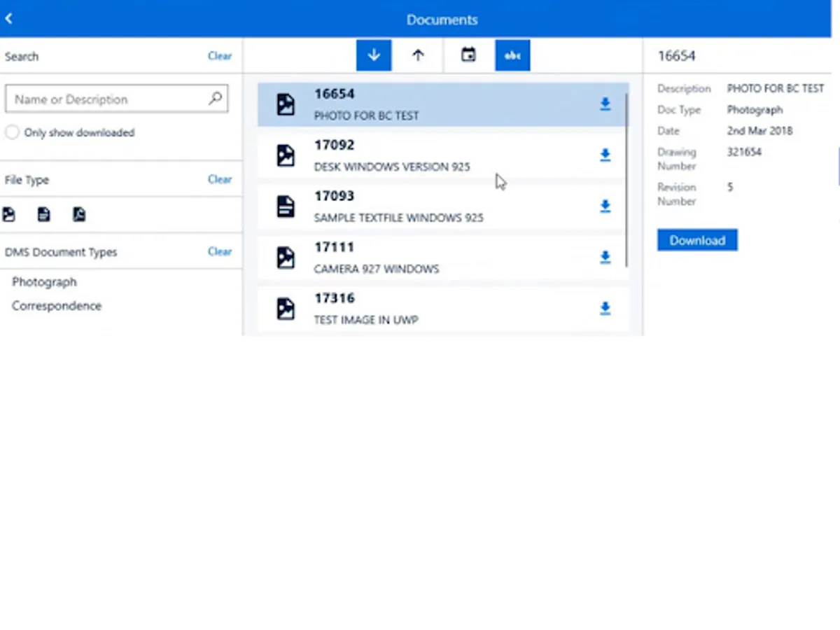Clear the Search filter

click(220, 56)
